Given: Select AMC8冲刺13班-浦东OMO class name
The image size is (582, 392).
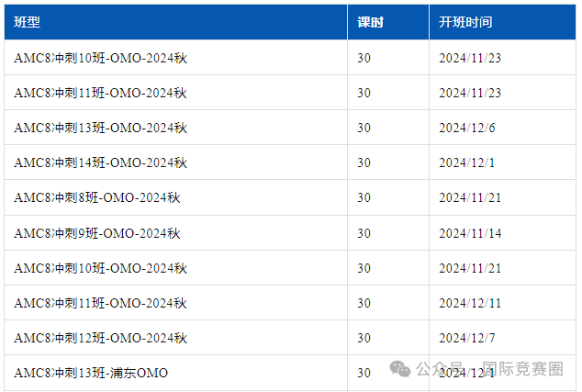Looking at the screenshot, I should pos(91,373).
